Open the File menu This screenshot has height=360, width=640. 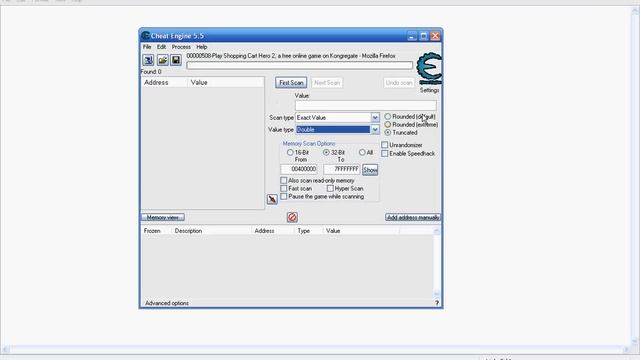pyautogui.click(x=147, y=47)
